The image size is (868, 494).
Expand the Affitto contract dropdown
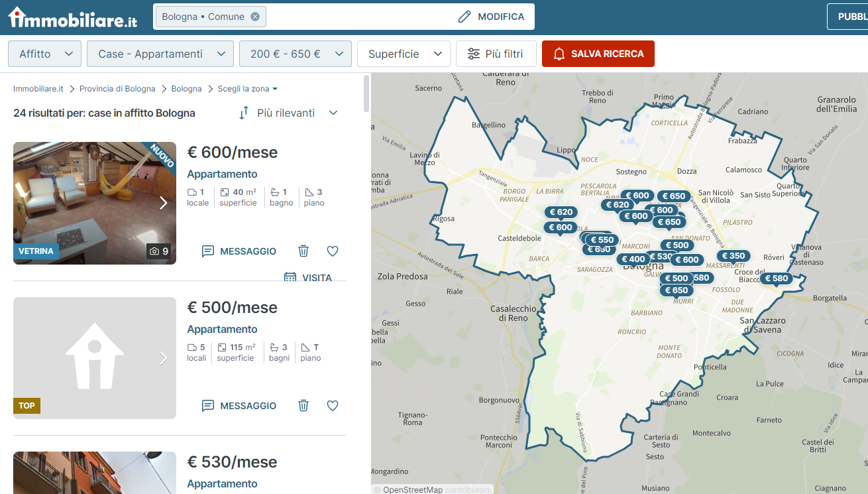(44, 54)
